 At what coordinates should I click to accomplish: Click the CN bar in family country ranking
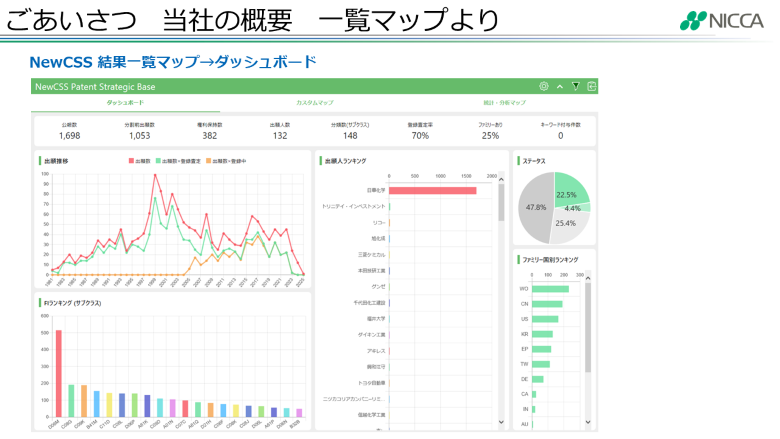click(547, 304)
